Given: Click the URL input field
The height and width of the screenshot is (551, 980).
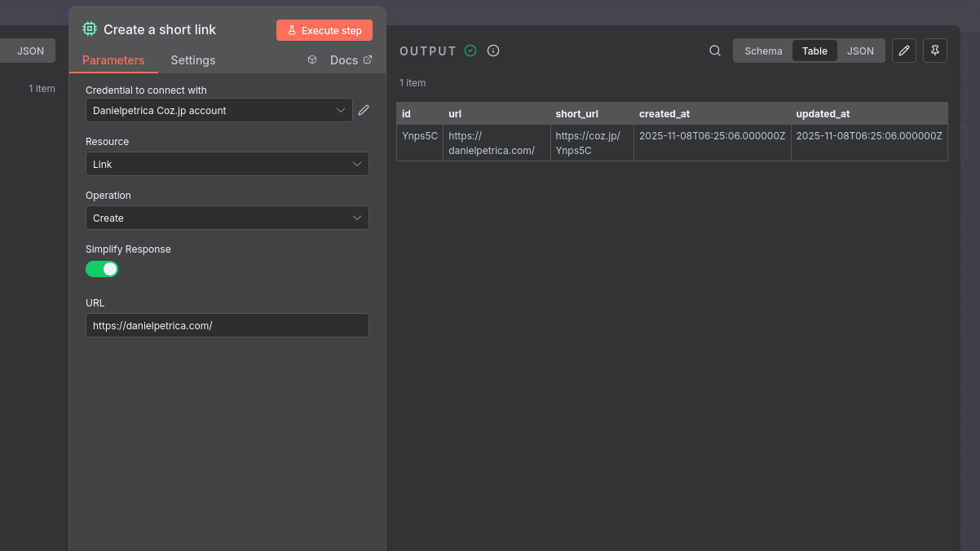Looking at the screenshot, I should pos(227,325).
